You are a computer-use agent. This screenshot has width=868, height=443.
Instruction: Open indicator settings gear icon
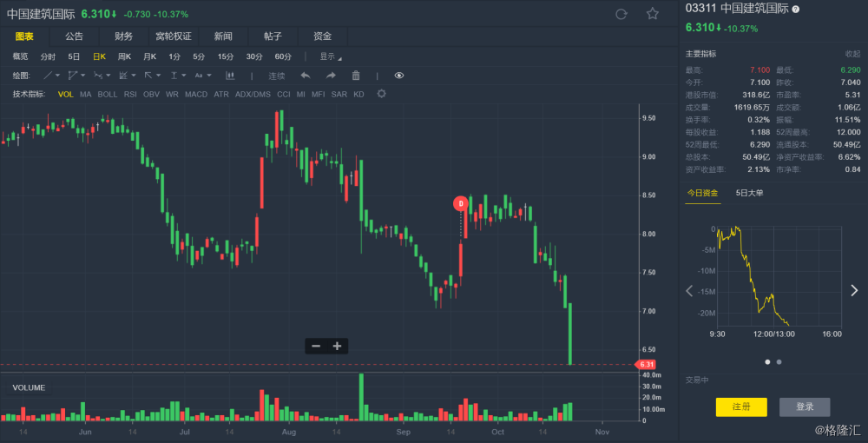[x=381, y=94]
